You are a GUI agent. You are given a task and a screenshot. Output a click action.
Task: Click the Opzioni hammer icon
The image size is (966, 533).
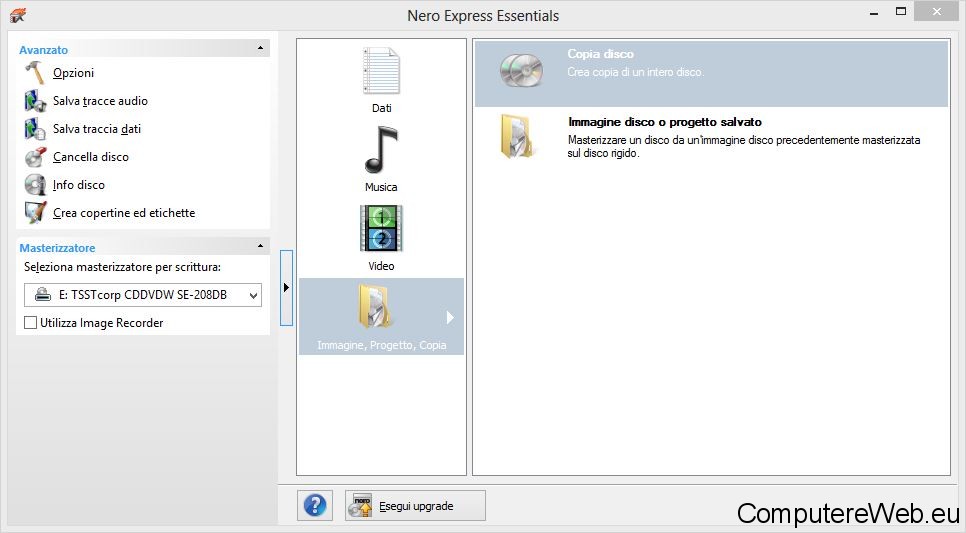34,73
